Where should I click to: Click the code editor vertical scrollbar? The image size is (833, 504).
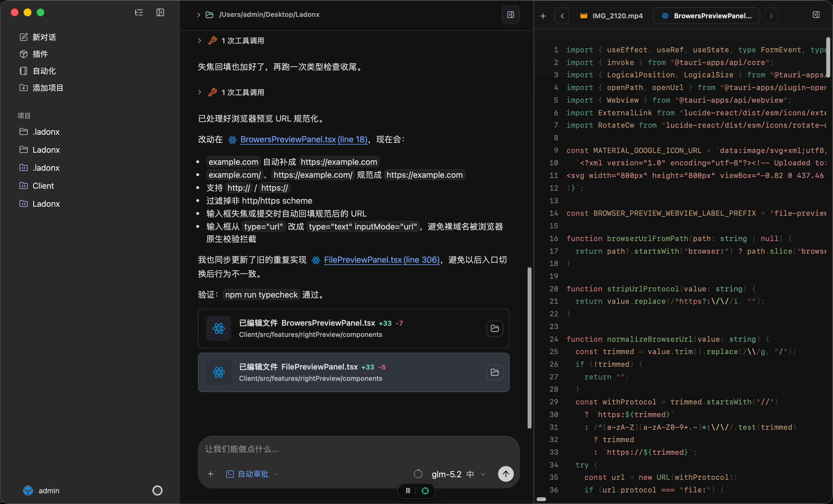[828, 57]
